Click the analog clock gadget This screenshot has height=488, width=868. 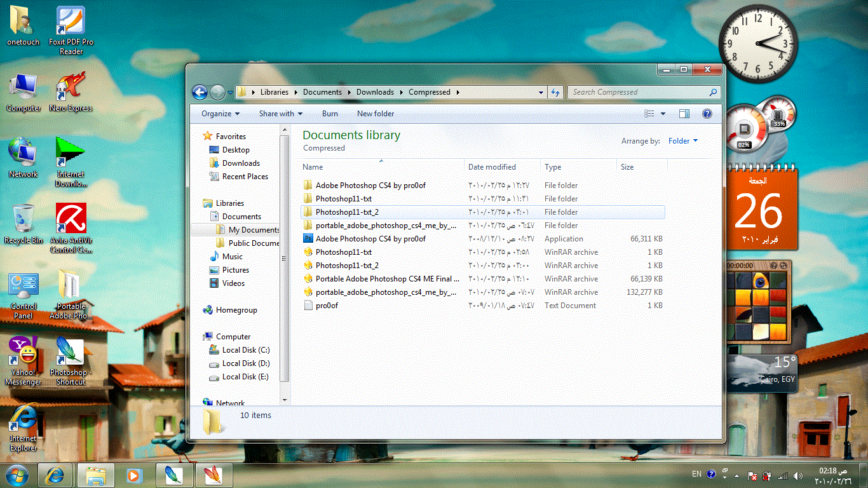pyautogui.click(x=758, y=44)
